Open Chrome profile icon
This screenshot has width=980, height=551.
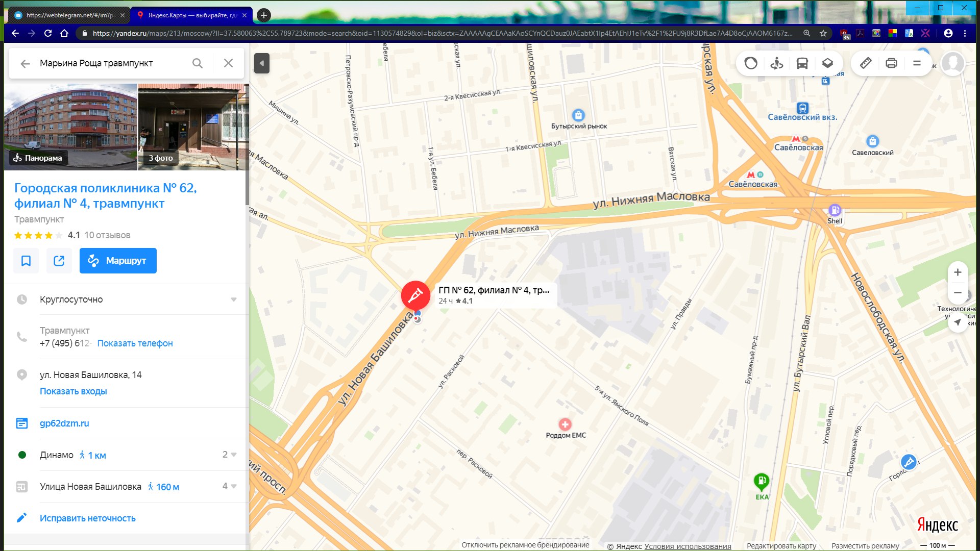click(x=948, y=33)
